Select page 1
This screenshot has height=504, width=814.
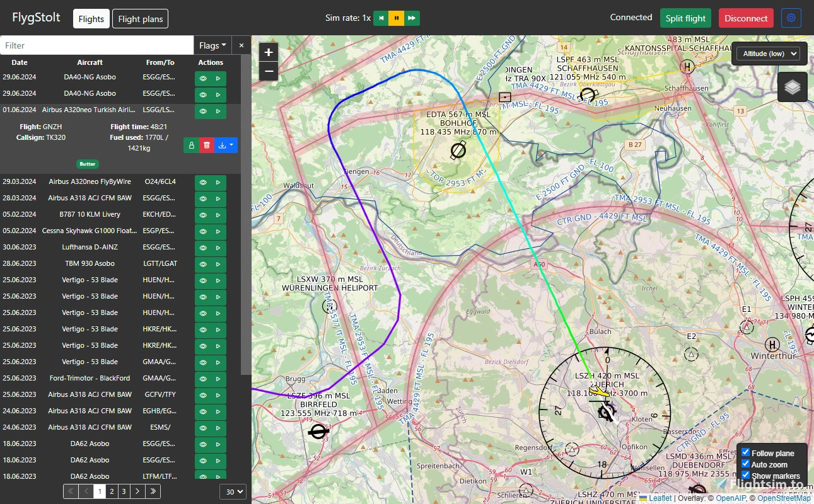(100, 491)
